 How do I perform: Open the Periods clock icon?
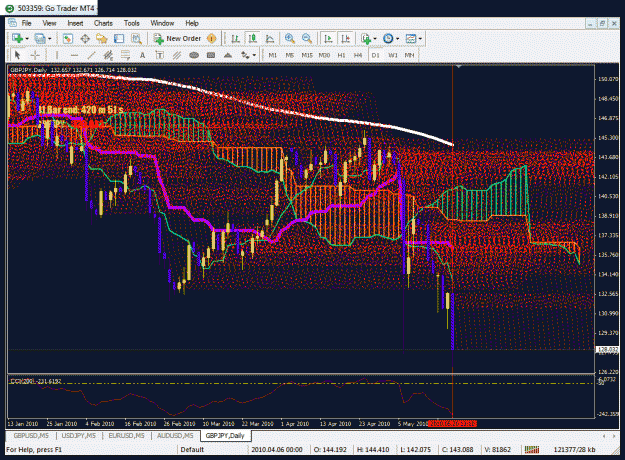[388, 38]
